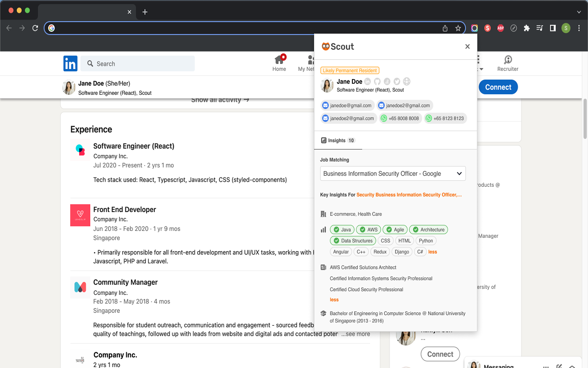Select the Data Structures skill chip
588x368 pixels.
[353, 241]
